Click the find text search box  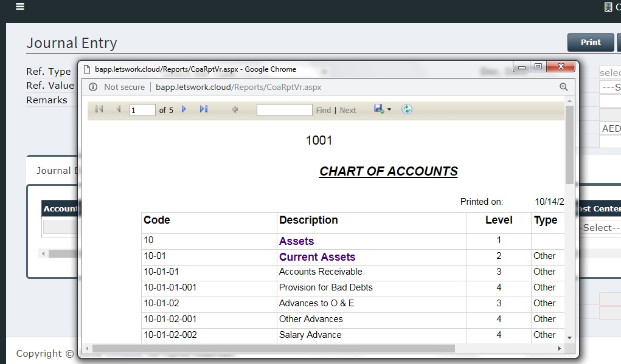coord(284,110)
